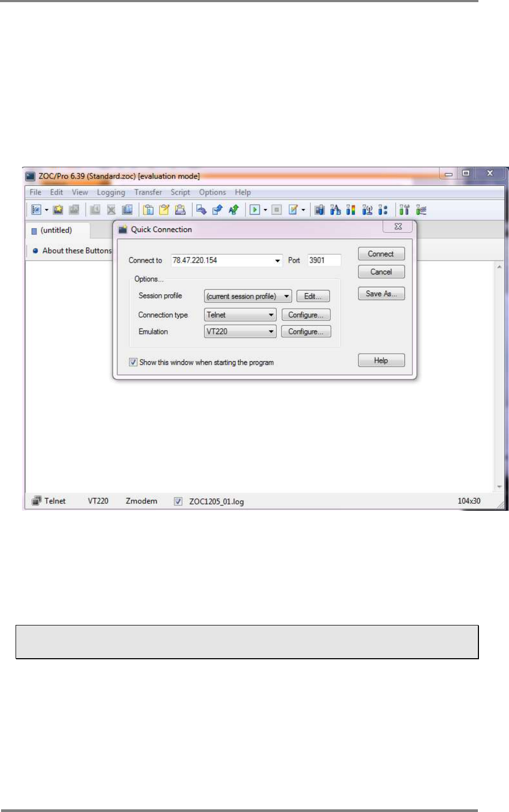Image resolution: width=509 pixels, height=812 pixels.
Task: Click the terminal scrollbar down arrow
Action: coord(499,487)
